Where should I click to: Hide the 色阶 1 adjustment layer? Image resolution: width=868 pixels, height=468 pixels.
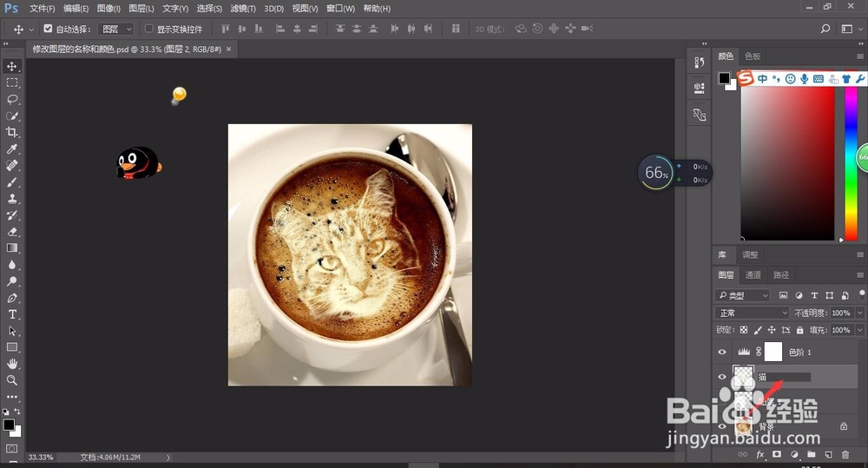pyautogui.click(x=722, y=353)
